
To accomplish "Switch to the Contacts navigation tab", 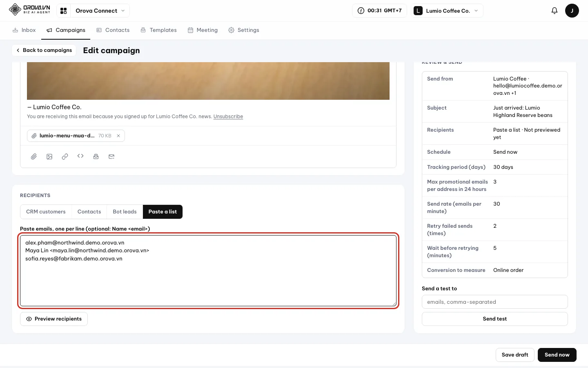I will pyautogui.click(x=113, y=30).
